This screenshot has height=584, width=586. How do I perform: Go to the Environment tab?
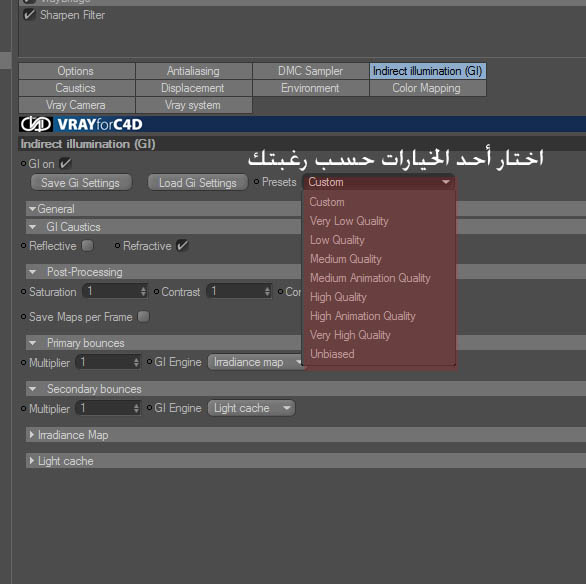point(311,88)
